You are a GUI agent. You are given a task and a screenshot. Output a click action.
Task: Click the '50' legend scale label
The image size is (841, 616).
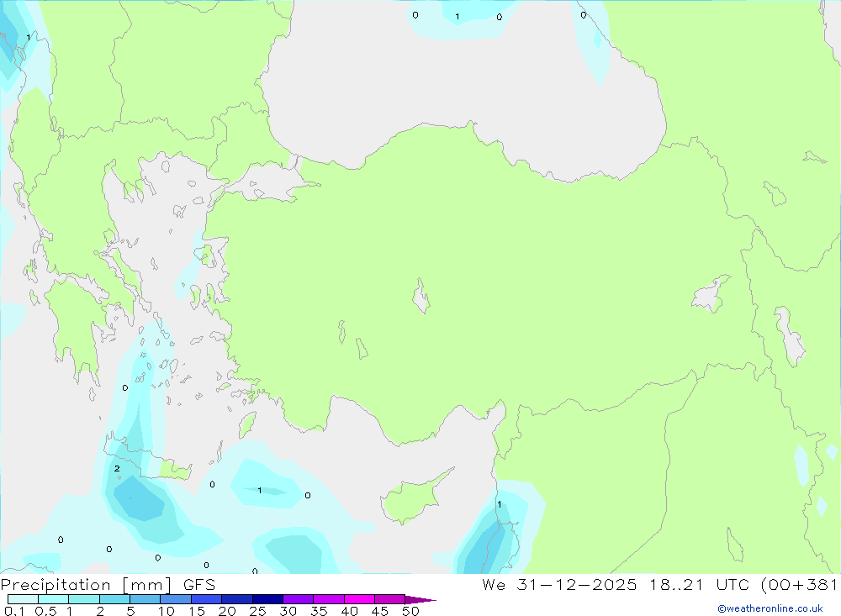pos(410,611)
